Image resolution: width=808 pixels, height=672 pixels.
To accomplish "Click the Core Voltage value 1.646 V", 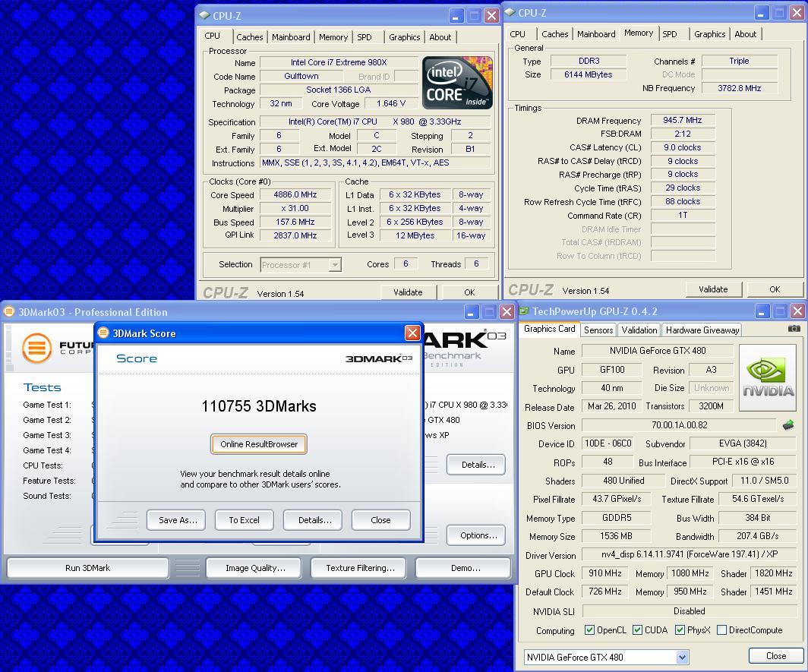I will 391,103.
